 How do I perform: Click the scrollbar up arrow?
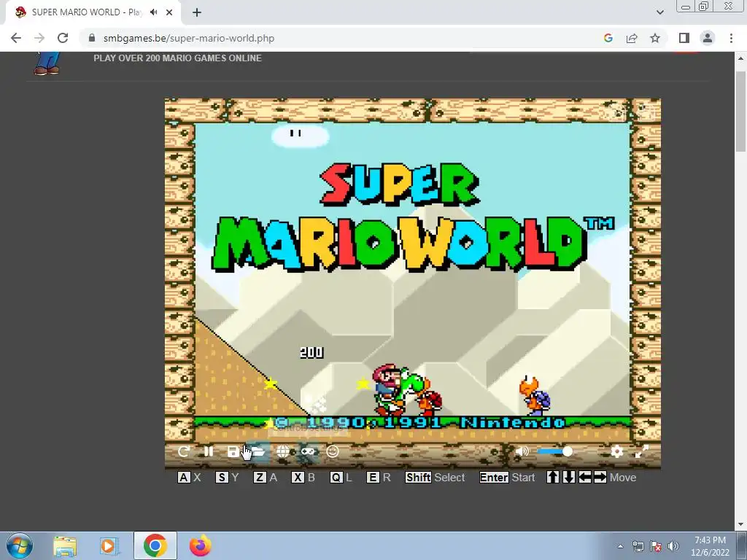coord(740,58)
